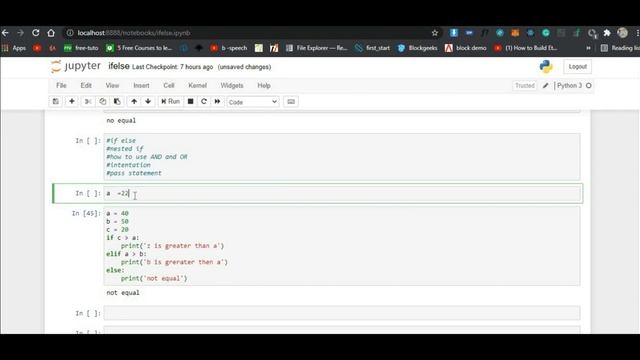Open How to Build Et... bookmark
Screen dimensions: 640x360
coord(526,48)
